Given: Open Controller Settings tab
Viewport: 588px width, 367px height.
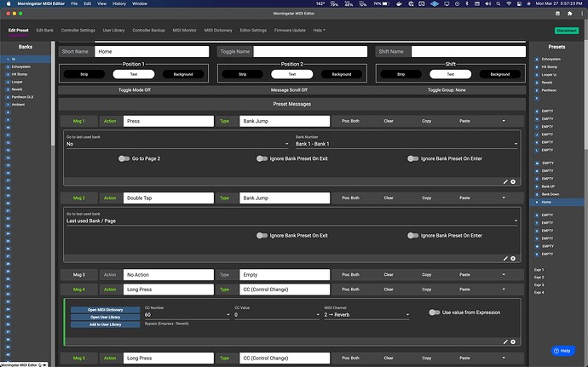Looking at the screenshot, I should (78, 31).
